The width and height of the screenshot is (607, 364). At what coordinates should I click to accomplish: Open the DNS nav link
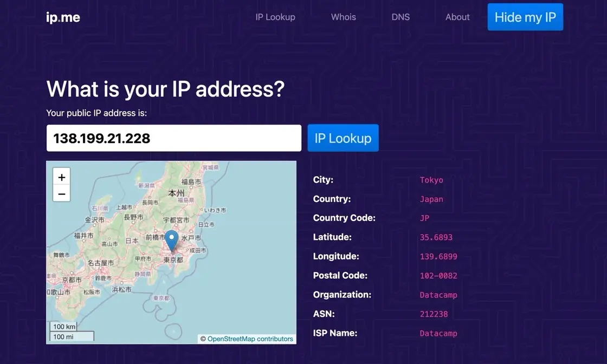coord(401,17)
